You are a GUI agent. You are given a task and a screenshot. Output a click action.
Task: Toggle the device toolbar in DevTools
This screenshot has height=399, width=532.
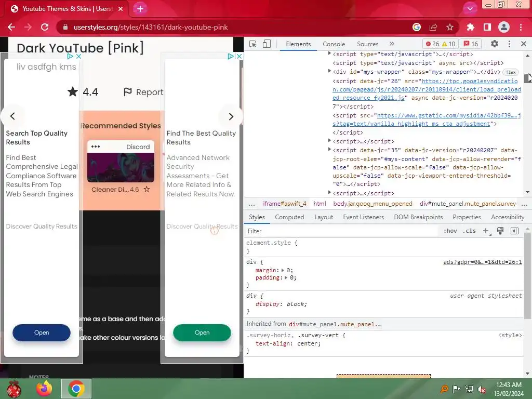267,44
